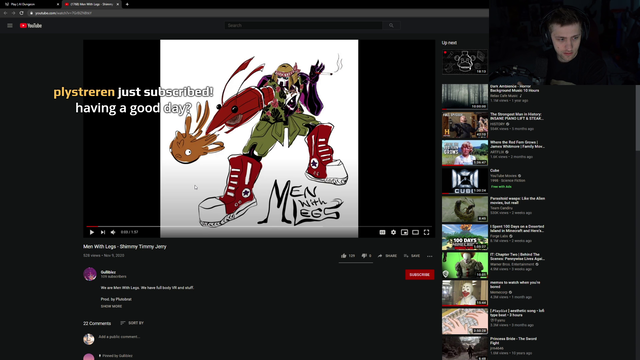Open more actions three-dot menu
The width and height of the screenshot is (640, 360).
pos(429,256)
